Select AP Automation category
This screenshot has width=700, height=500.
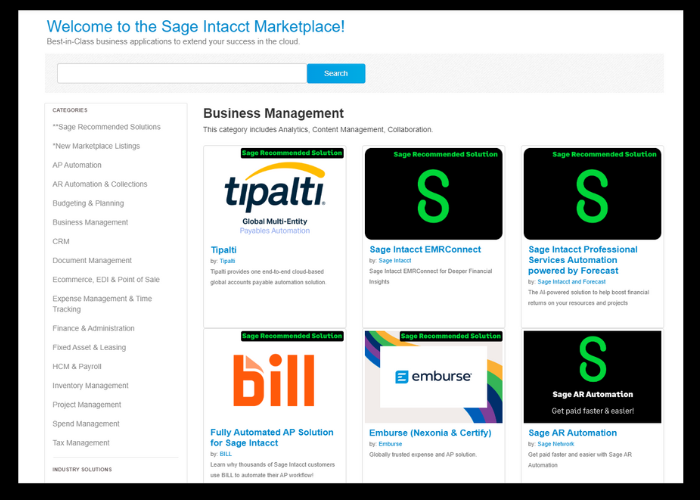[x=77, y=165]
